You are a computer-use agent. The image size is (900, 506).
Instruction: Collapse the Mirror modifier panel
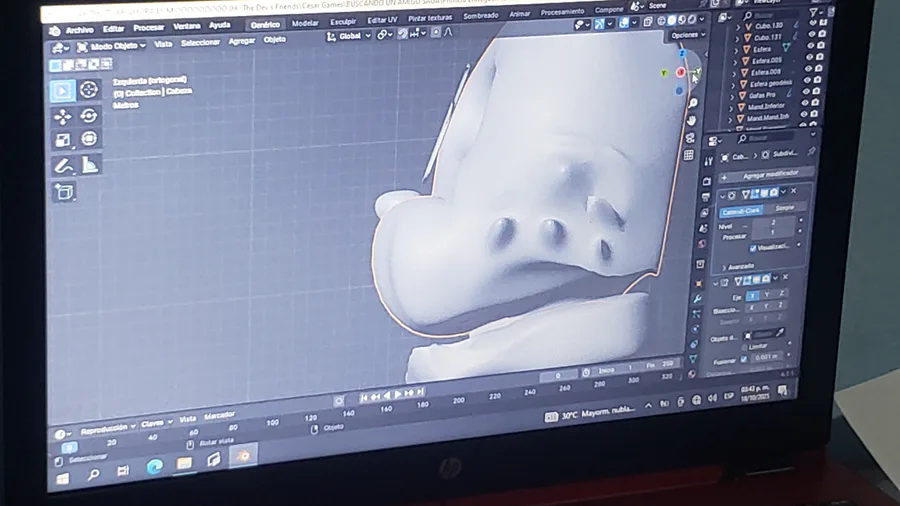point(716,282)
